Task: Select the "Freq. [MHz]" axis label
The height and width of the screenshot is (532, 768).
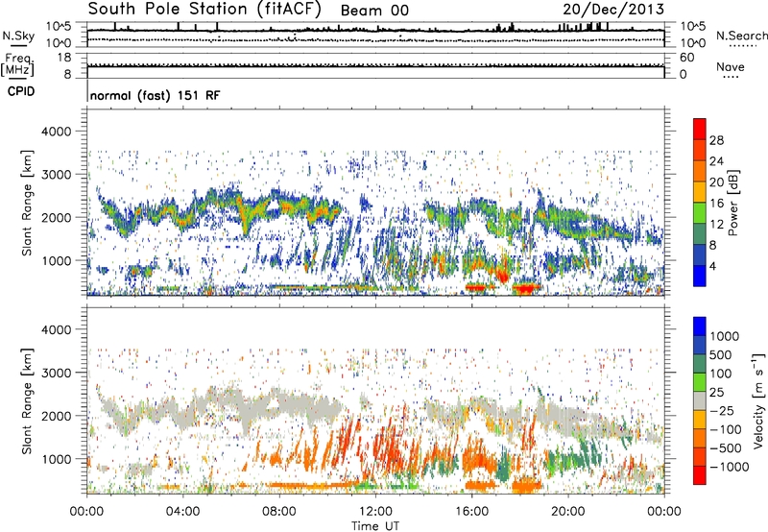Action: (x=18, y=64)
